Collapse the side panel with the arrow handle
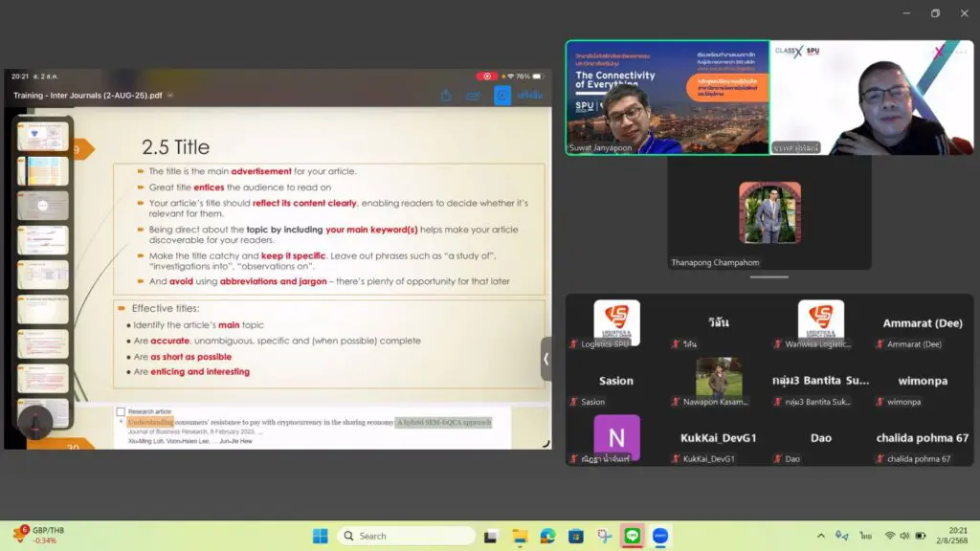 tap(546, 359)
